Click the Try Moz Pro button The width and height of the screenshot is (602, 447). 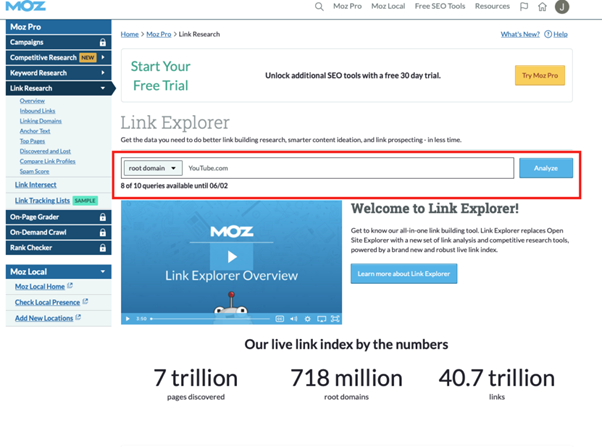tap(539, 76)
